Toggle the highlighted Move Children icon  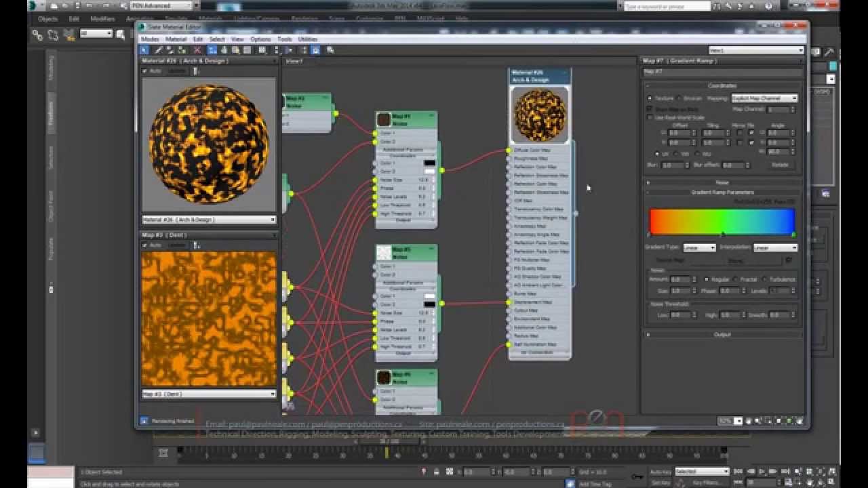tap(212, 49)
